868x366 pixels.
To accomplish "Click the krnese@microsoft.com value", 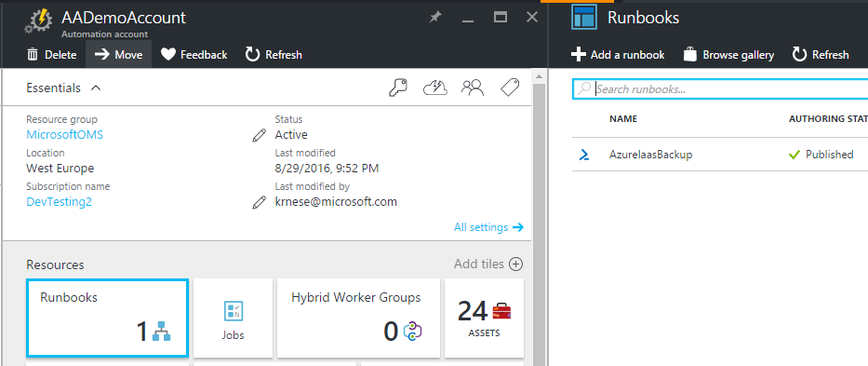I will [336, 202].
